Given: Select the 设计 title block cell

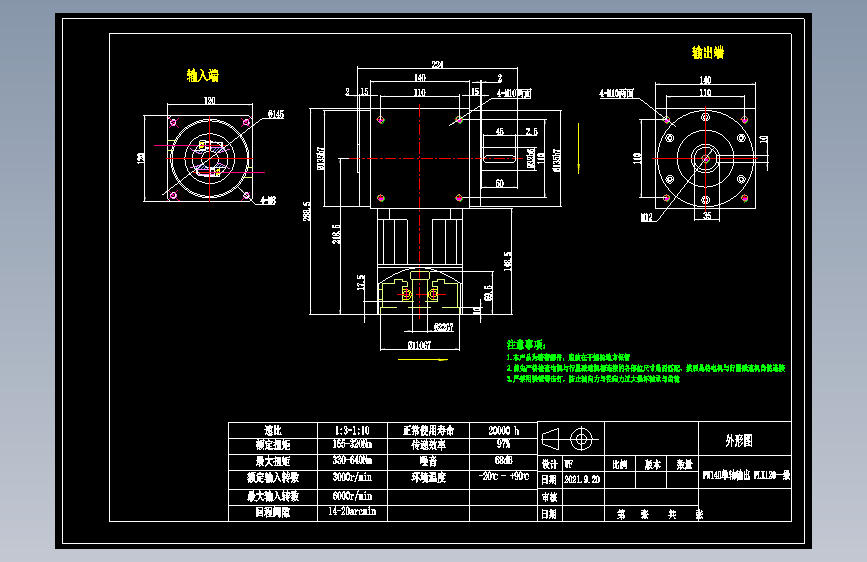Looking at the screenshot, I should [550, 464].
